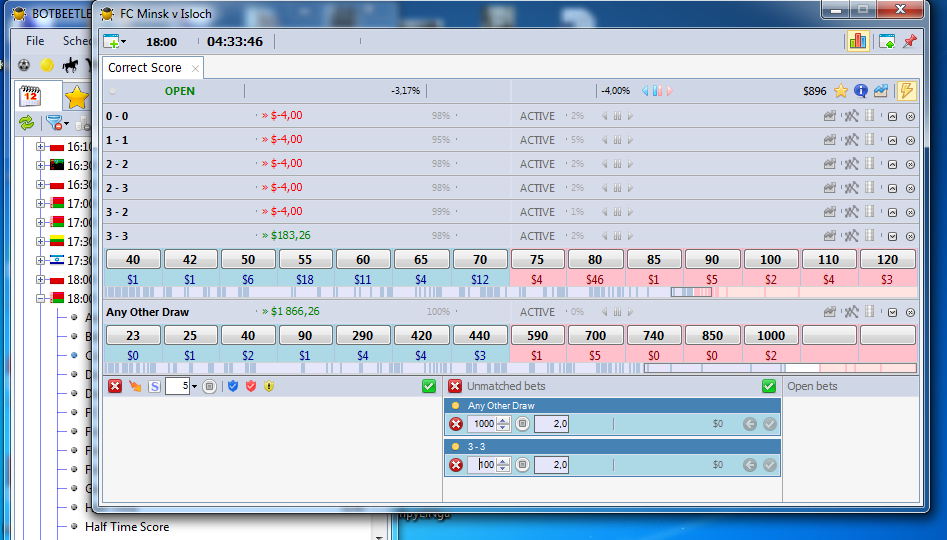The image size is (947, 540).
Task: Open the blue market info icon
Action: 861,91
